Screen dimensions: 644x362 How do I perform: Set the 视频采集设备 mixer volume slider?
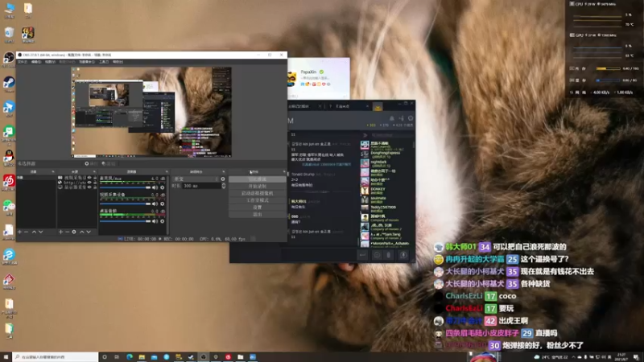[x=126, y=204]
